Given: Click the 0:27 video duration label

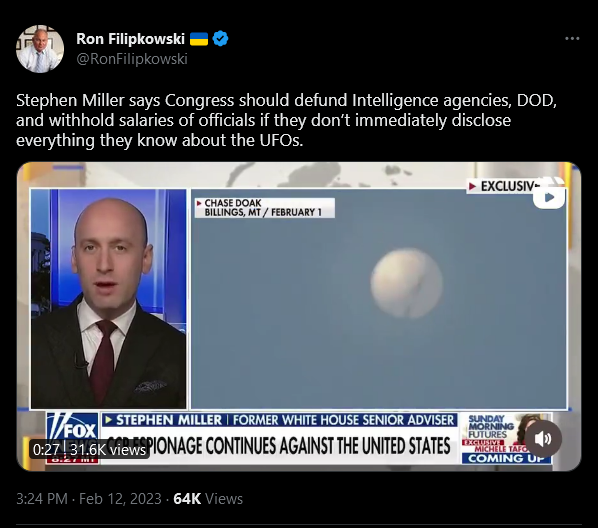Looking at the screenshot, I should [x=46, y=449].
